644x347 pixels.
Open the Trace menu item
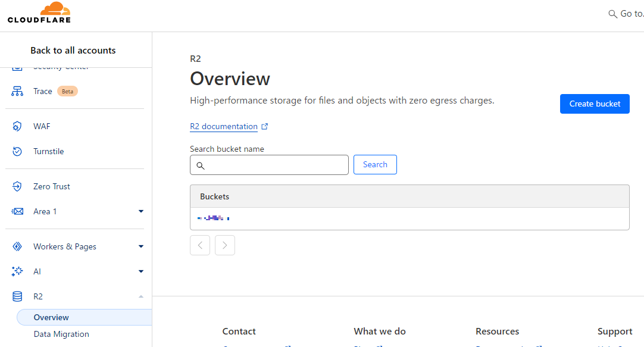click(43, 91)
